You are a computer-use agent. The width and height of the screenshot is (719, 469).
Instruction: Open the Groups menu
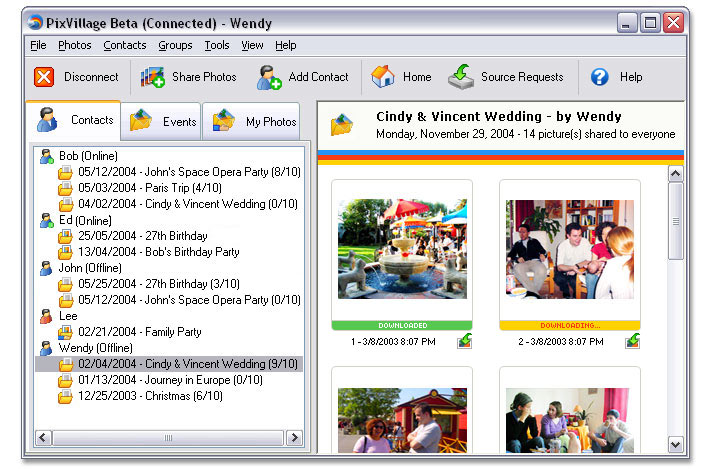click(175, 45)
